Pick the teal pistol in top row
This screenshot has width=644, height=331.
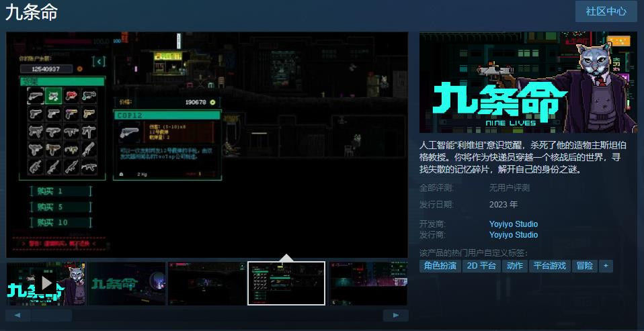click(89, 95)
